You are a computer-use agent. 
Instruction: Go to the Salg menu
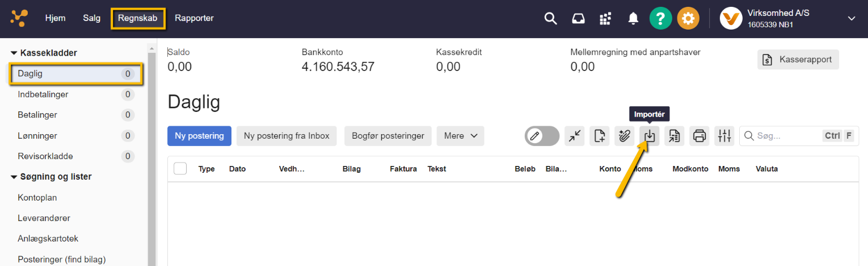pos(91,18)
